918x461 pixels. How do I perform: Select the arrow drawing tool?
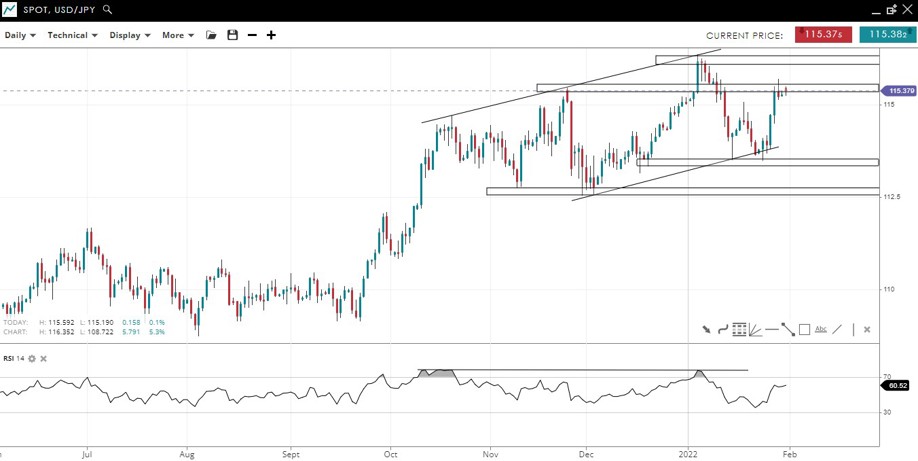coord(706,329)
